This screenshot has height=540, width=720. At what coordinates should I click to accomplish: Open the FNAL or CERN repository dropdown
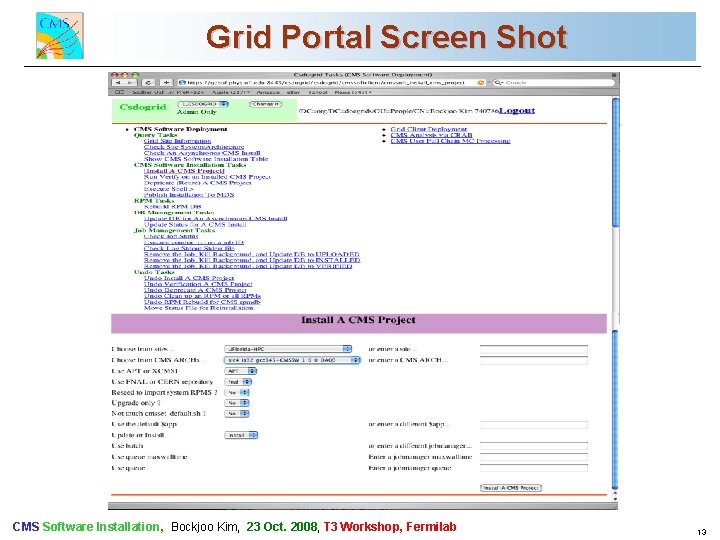(238, 382)
